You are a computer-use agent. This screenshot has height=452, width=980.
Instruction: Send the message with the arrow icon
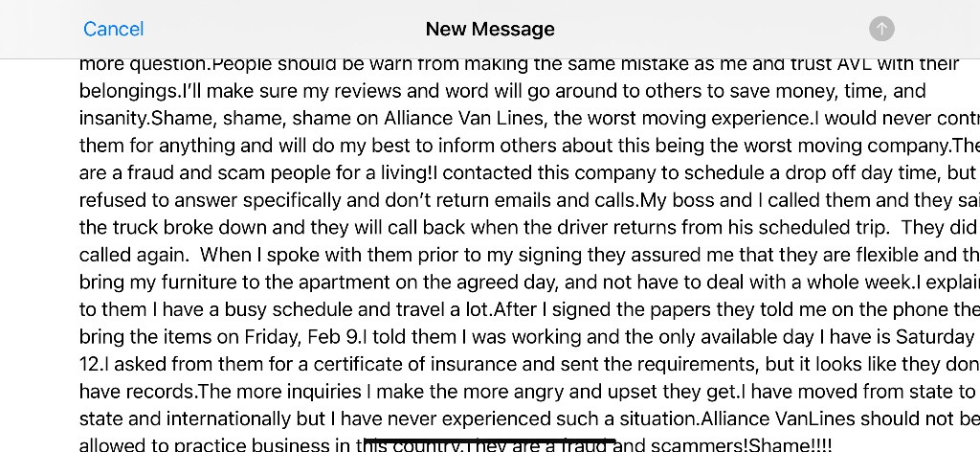coord(881,29)
